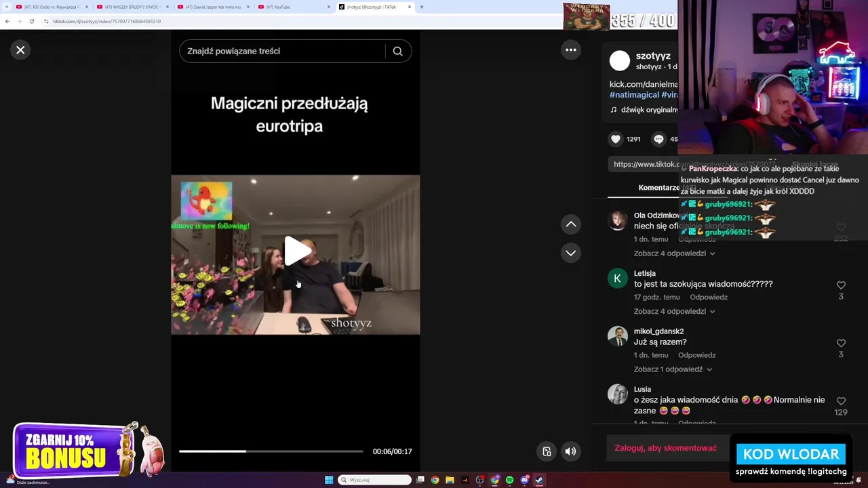Screen dimensions: 868x488
Task: Click the Wyszukaj taskbar search box
Action: 374,480
